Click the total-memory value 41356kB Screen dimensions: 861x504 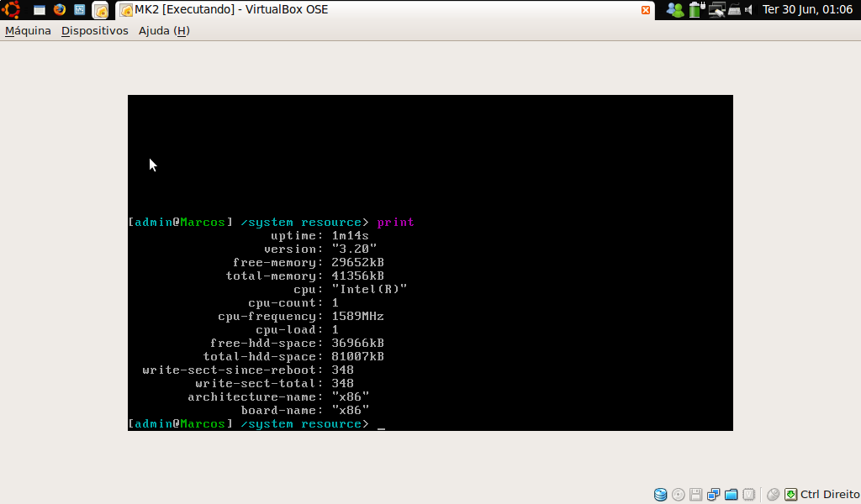[x=357, y=276]
